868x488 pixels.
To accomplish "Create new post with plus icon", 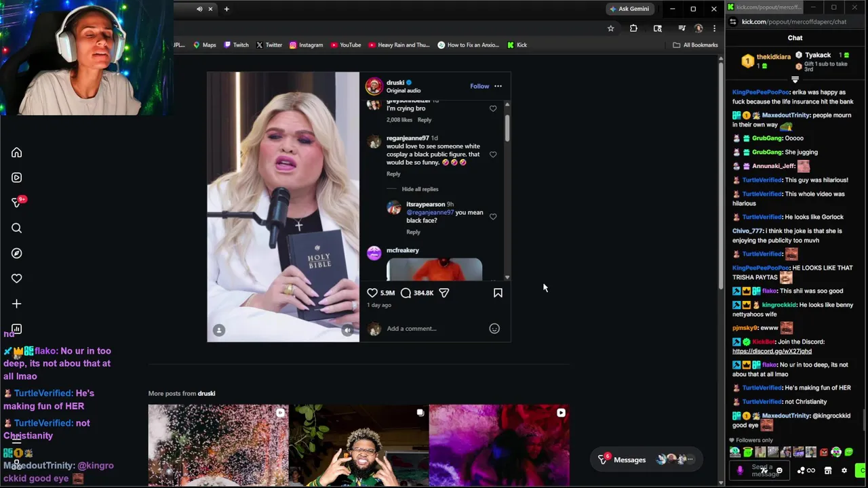I will click(16, 304).
